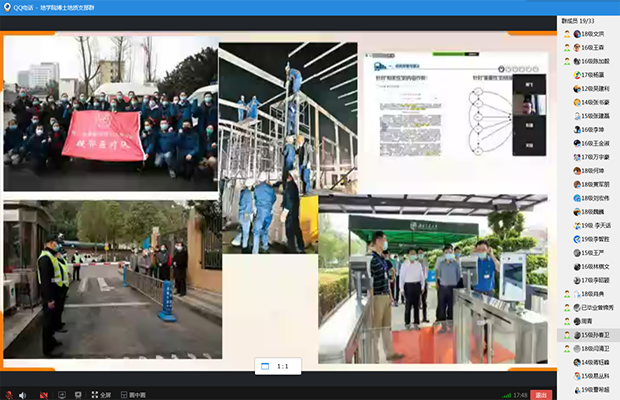Click the red 退出 exit button
620x400 pixels.
[x=541, y=394]
